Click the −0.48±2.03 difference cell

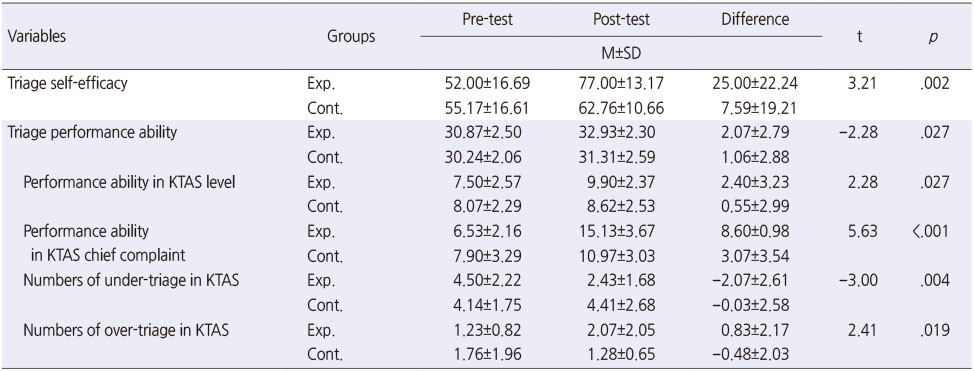752,355
